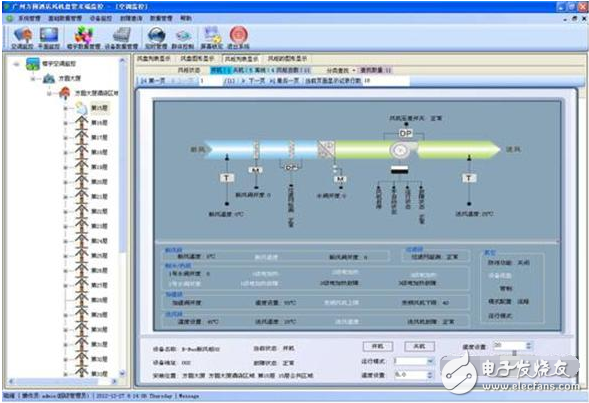Screen dimensions: 589x403
Task: Select the 方圆大厦 building icon in tree
Action: pyautogui.click(x=49, y=78)
